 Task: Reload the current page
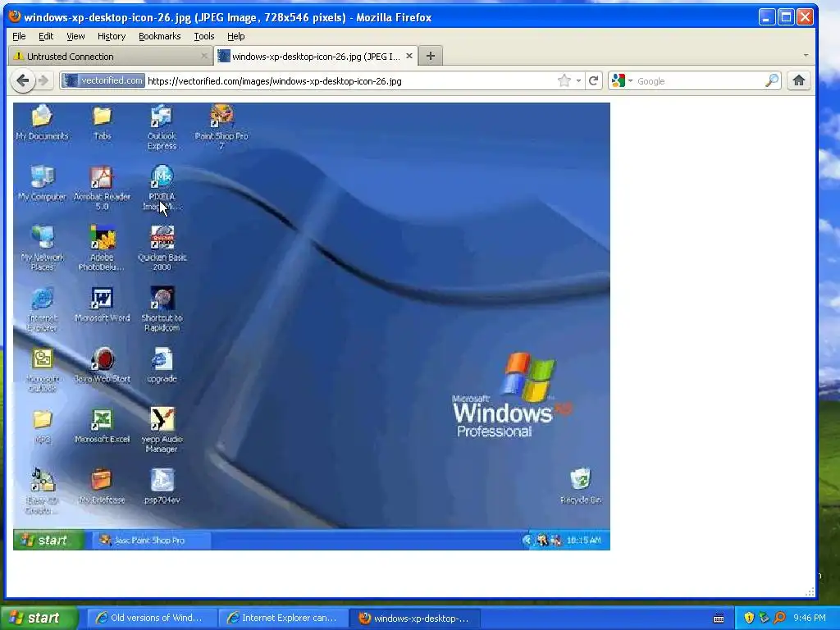point(594,81)
